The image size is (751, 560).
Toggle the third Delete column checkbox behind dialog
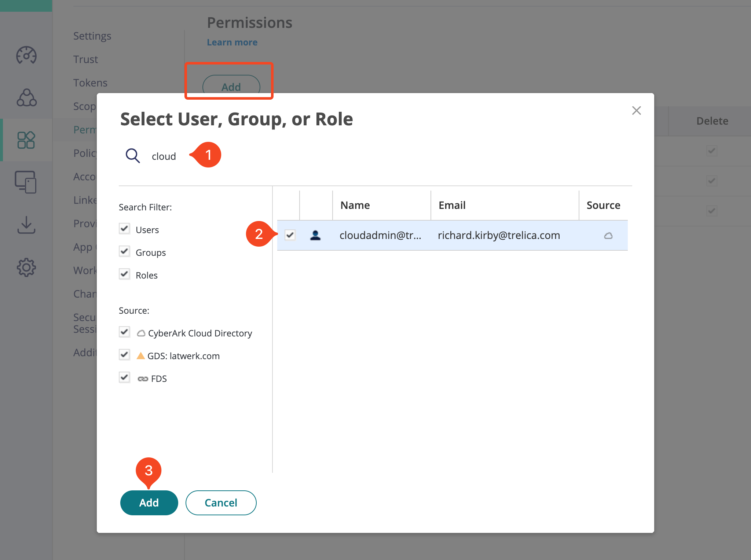tap(712, 211)
